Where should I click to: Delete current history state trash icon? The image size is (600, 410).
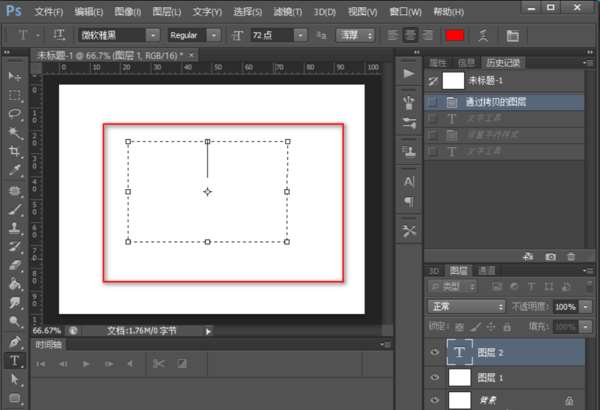[571, 256]
